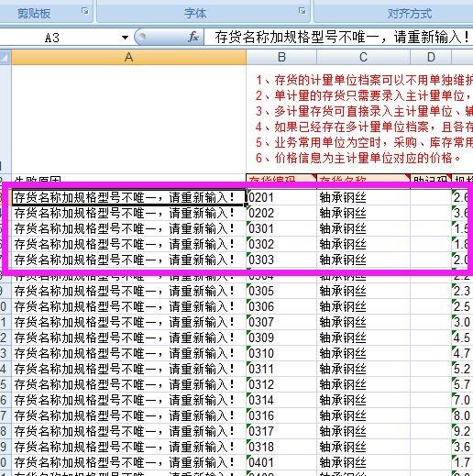473x476 pixels.
Task: Select column D header
Action: [x=431, y=57]
